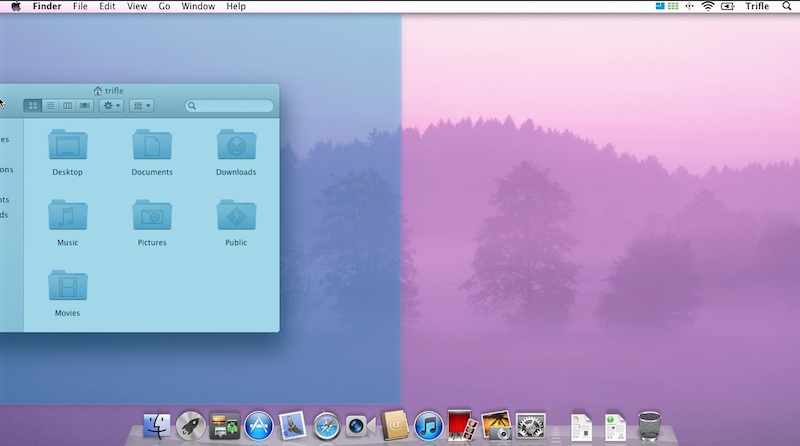Open the Movies folder

(x=68, y=287)
